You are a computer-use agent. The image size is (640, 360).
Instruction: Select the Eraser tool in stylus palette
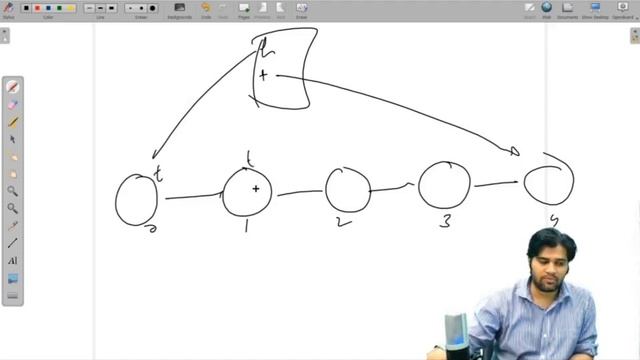tap(13, 104)
